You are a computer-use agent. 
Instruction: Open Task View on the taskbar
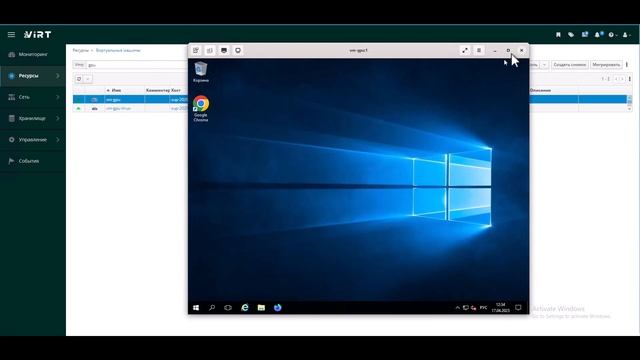click(x=228, y=308)
